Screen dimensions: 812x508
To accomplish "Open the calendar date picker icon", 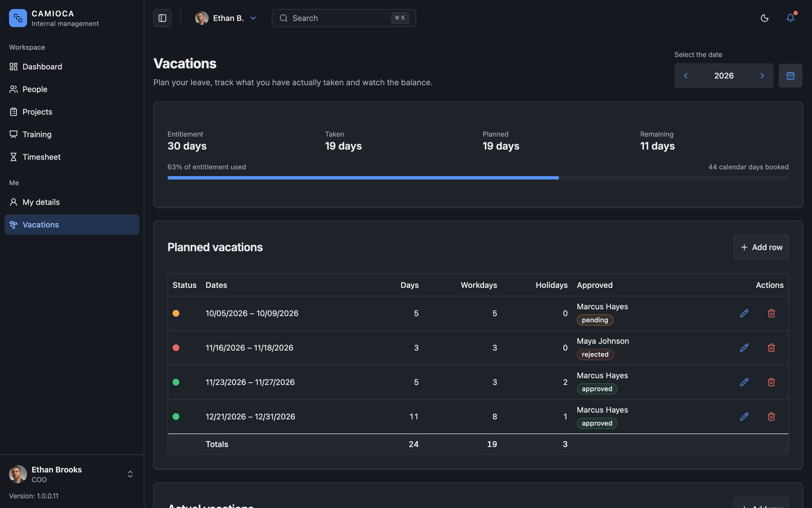I will [790, 76].
